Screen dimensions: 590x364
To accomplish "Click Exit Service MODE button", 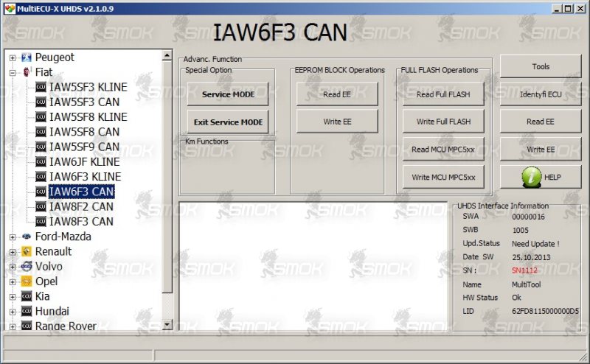I will tap(228, 122).
